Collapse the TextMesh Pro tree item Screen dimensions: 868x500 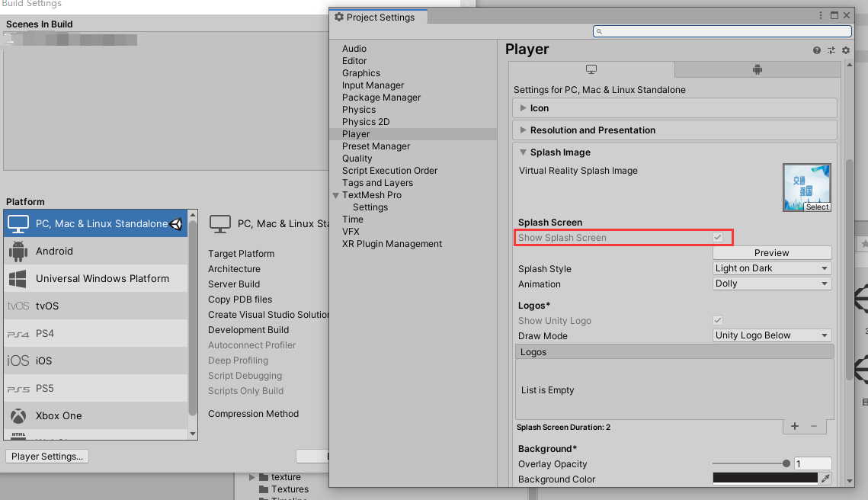[335, 195]
